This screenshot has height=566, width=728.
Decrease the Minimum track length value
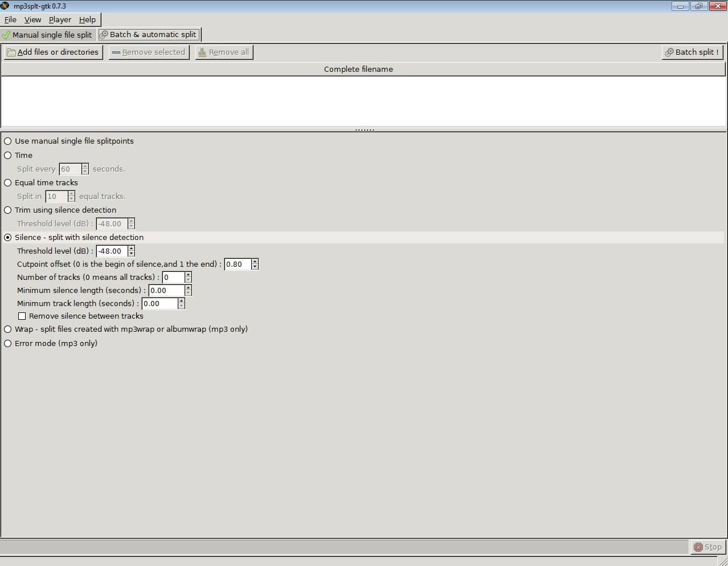pos(182,306)
